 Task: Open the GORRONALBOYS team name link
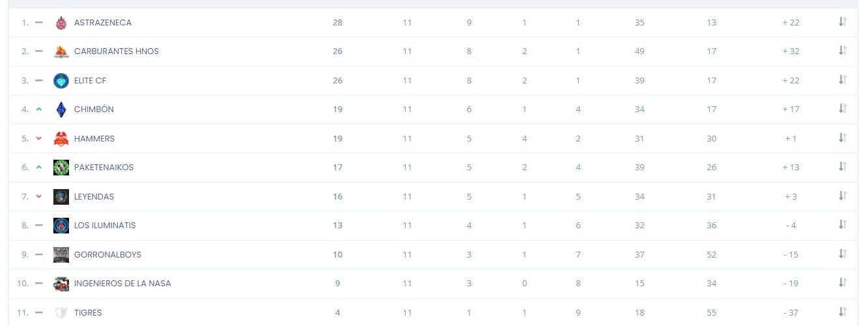click(107, 255)
